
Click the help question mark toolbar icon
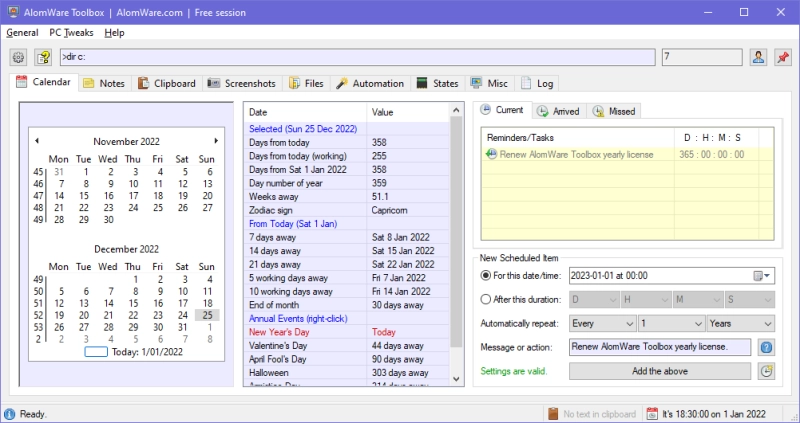[x=43, y=57]
